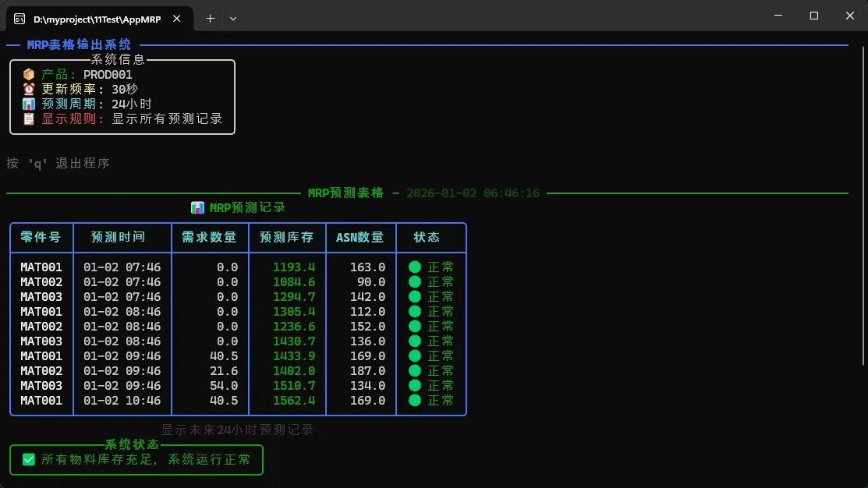Click the 预测库存 column header

[x=286, y=238]
